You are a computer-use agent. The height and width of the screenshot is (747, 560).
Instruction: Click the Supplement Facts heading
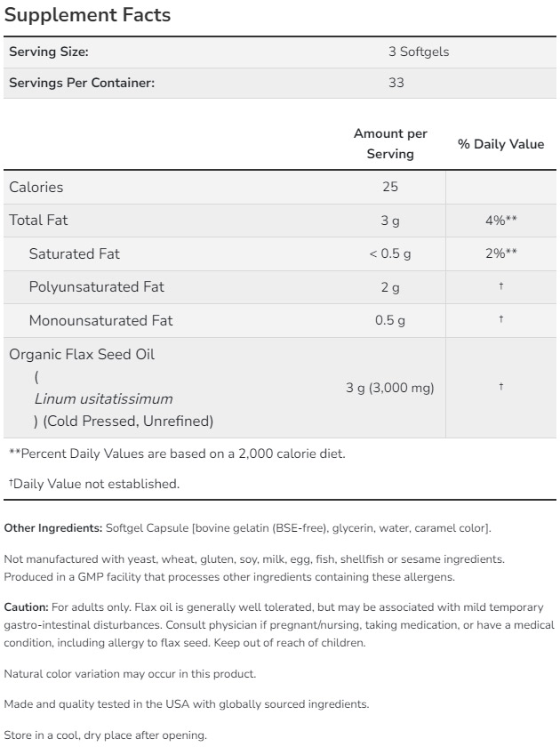click(88, 16)
